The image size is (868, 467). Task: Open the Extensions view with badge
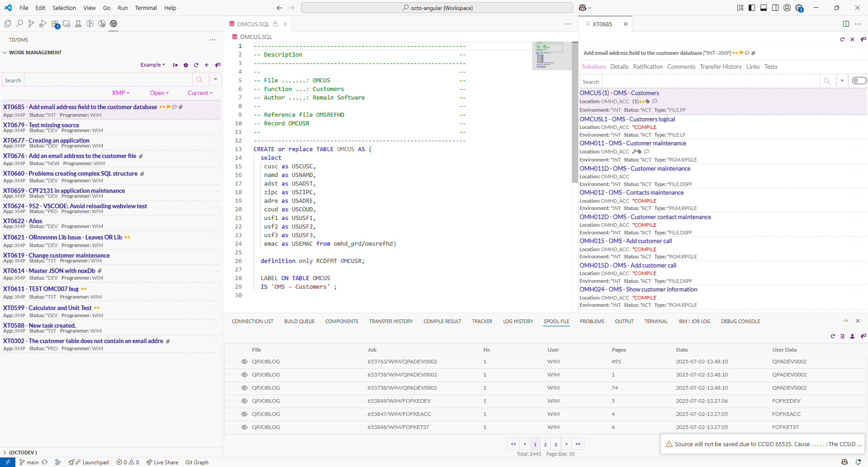(55, 24)
